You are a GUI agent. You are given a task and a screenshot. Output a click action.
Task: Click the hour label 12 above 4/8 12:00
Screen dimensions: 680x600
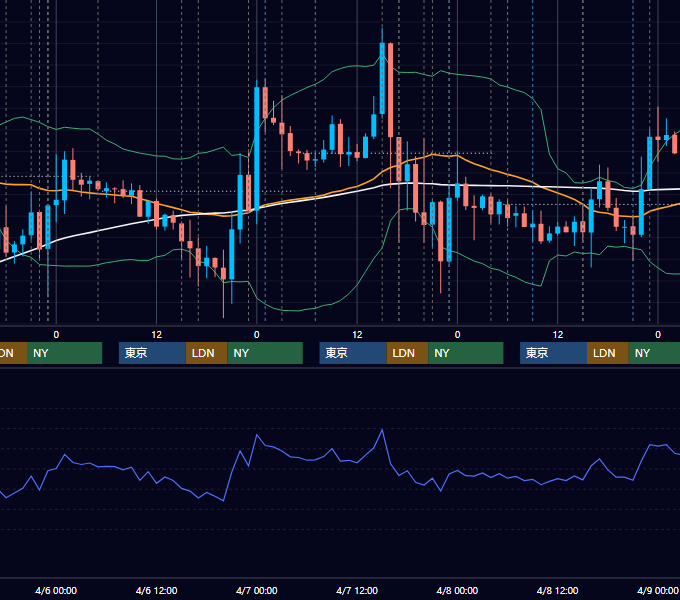coord(558,334)
